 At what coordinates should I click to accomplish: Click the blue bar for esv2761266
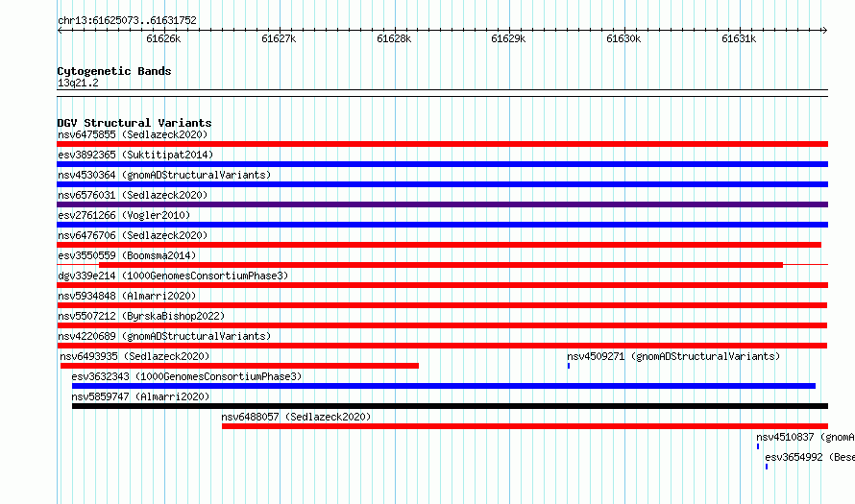(x=442, y=225)
